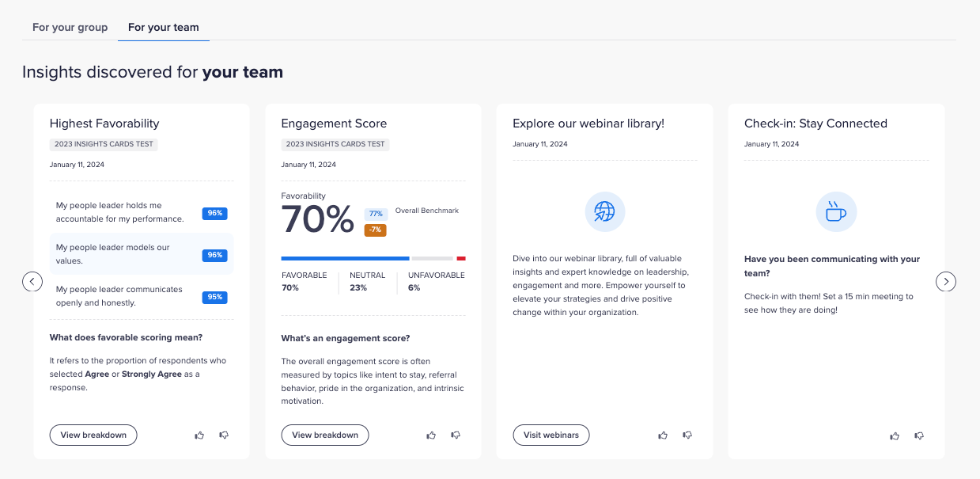Image resolution: width=980 pixels, height=479 pixels.
Task: Select the webinar globe icon
Action: click(604, 211)
